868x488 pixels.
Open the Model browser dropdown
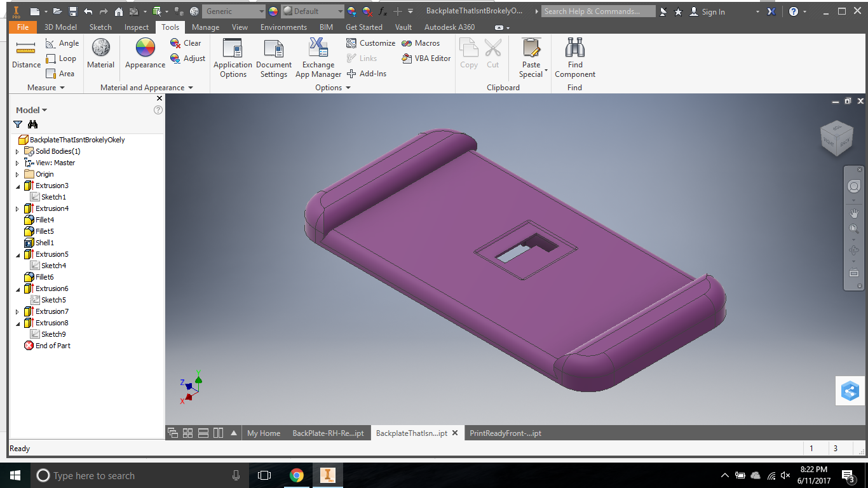pyautogui.click(x=32, y=110)
